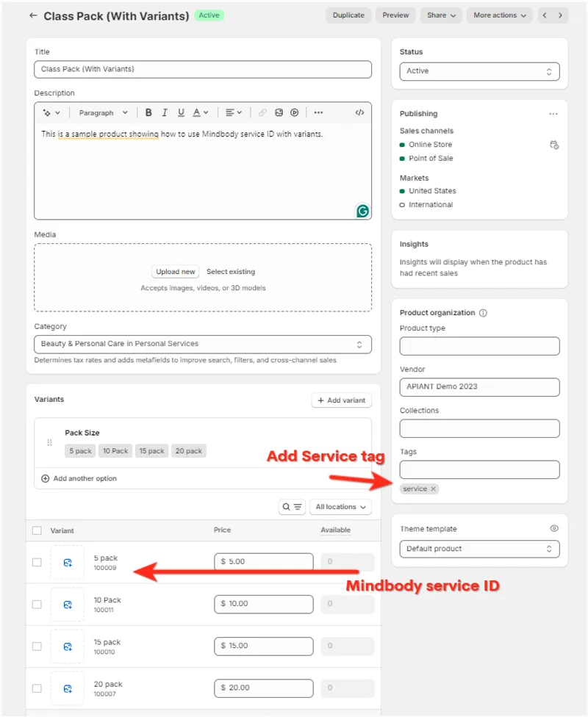Click the Add variant button
Image resolution: width=588 pixels, height=717 pixels.
pos(341,400)
